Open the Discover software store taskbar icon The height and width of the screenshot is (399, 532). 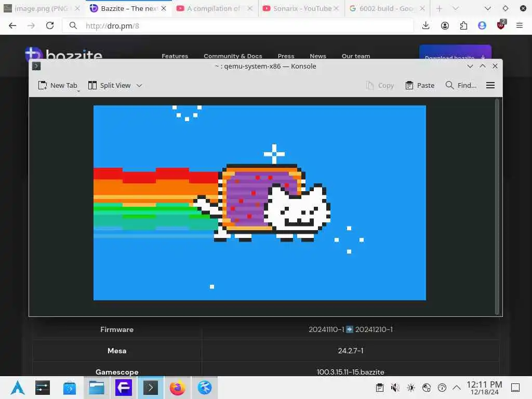tap(70, 388)
